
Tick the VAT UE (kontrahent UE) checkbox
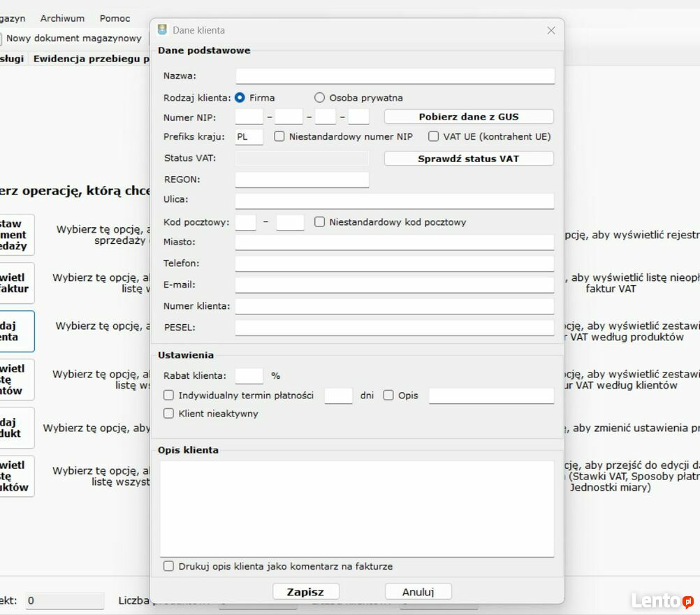434,137
